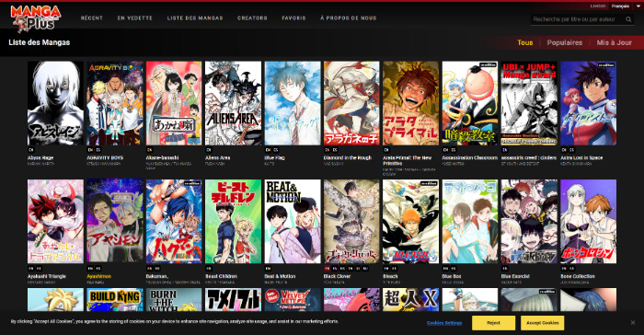Open the Bleach manga cover

pyautogui.click(x=410, y=221)
